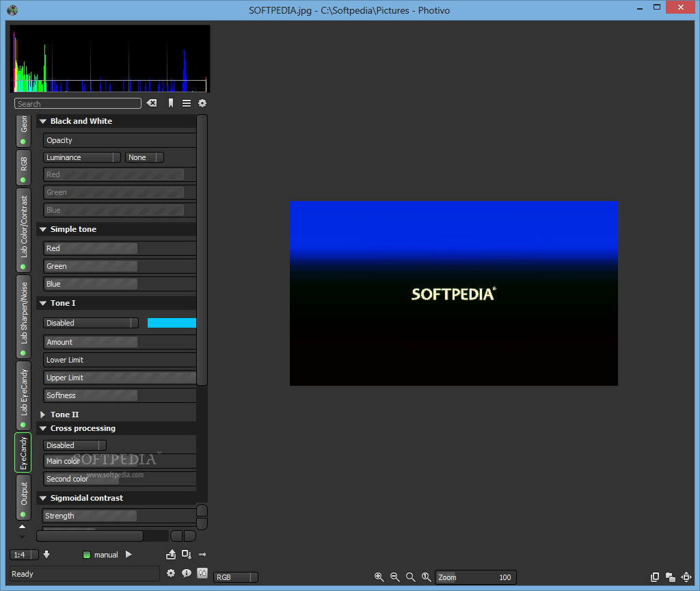
Task: Click the Simple tone Red slider
Action: [120, 248]
